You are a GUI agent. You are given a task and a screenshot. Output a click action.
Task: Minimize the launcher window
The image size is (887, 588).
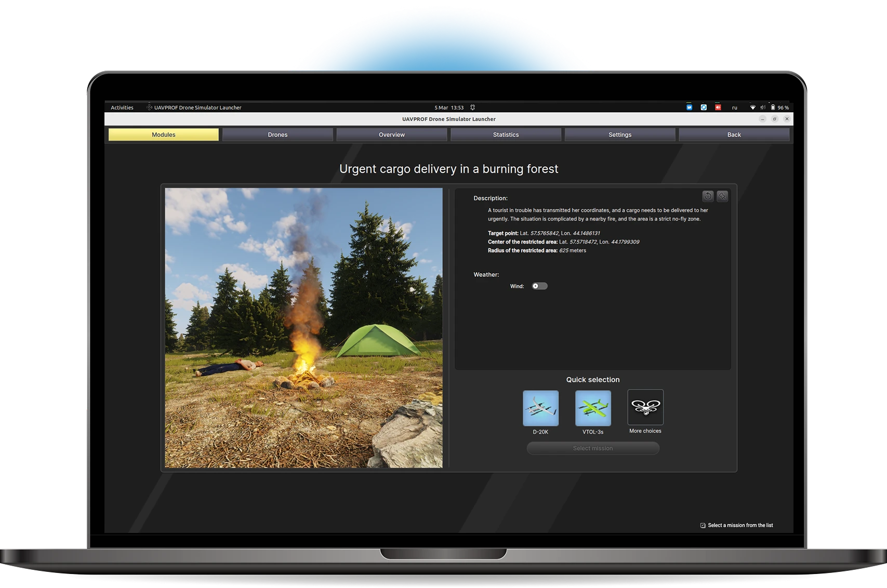point(762,119)
